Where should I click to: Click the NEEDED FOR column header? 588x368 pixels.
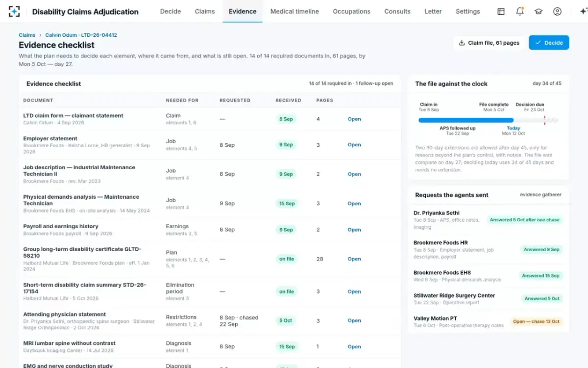click(x=182, y=100)
